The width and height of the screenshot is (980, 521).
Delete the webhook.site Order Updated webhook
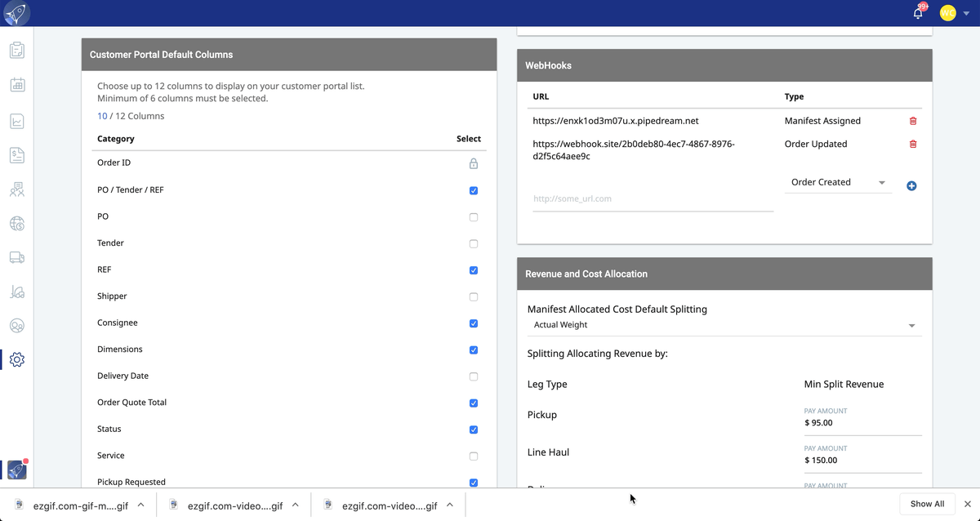(x=913, y=144)
